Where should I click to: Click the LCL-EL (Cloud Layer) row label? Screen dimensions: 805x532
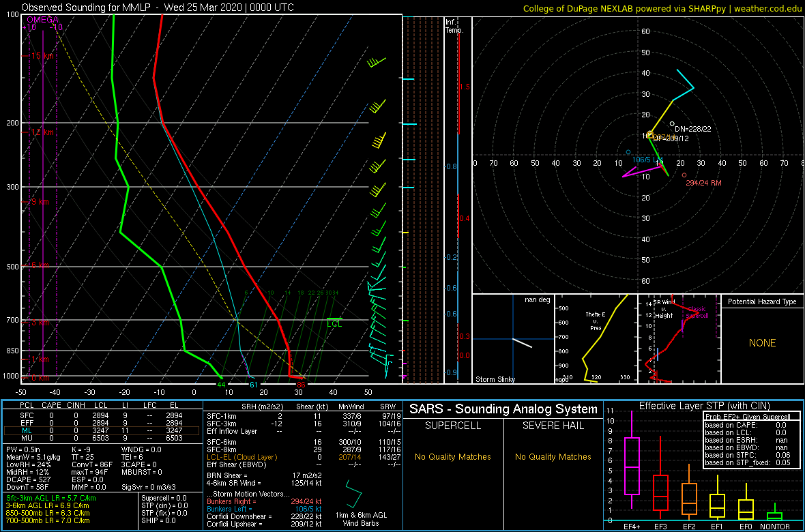point(241,457)
